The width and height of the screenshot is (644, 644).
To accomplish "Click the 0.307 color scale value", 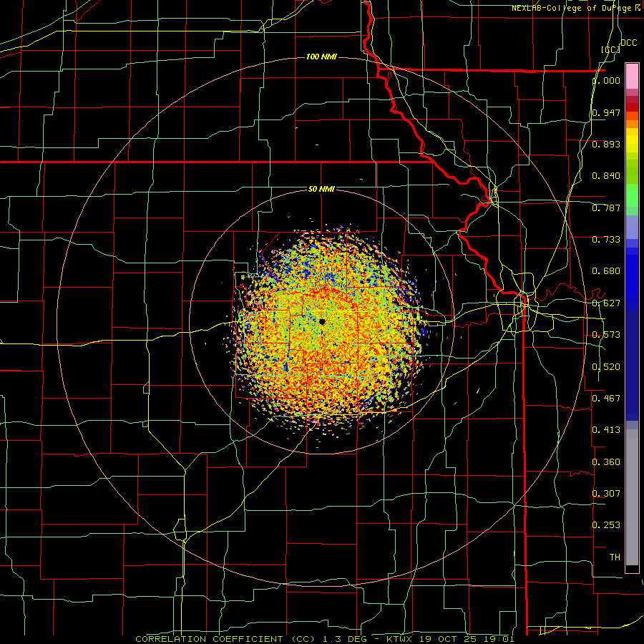I will pyautogui.click(x=606, y=494).
